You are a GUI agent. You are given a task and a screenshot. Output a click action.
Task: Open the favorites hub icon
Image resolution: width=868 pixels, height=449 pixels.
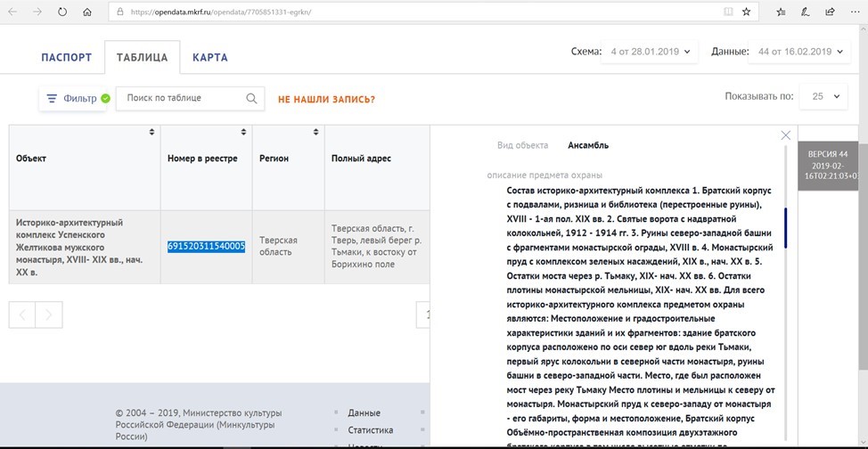coord(781,12)
